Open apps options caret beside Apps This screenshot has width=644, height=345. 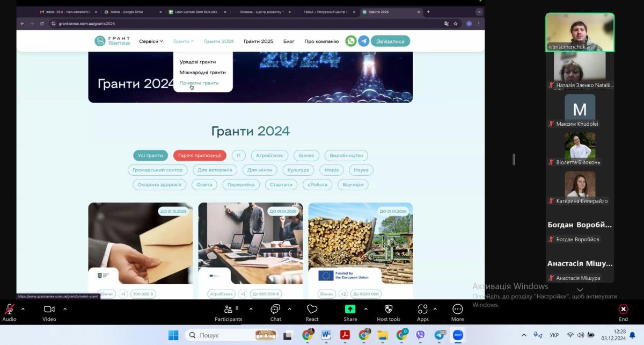click(435, 309)
